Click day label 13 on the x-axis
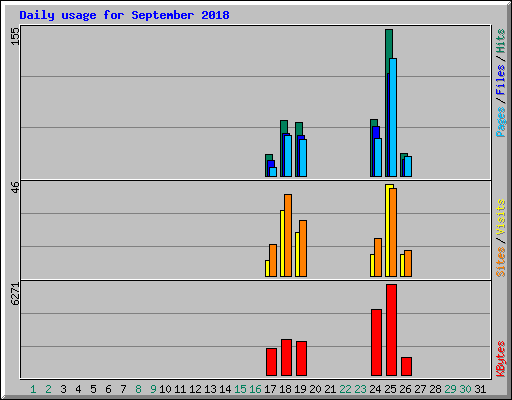Image resolution: width=512 pixels, height=400 pixels. click(210, 389)
